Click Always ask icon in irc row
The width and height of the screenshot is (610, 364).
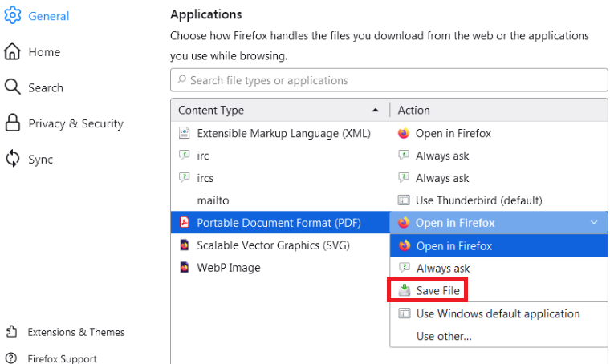pyautogui.click(x=404, y=156)
